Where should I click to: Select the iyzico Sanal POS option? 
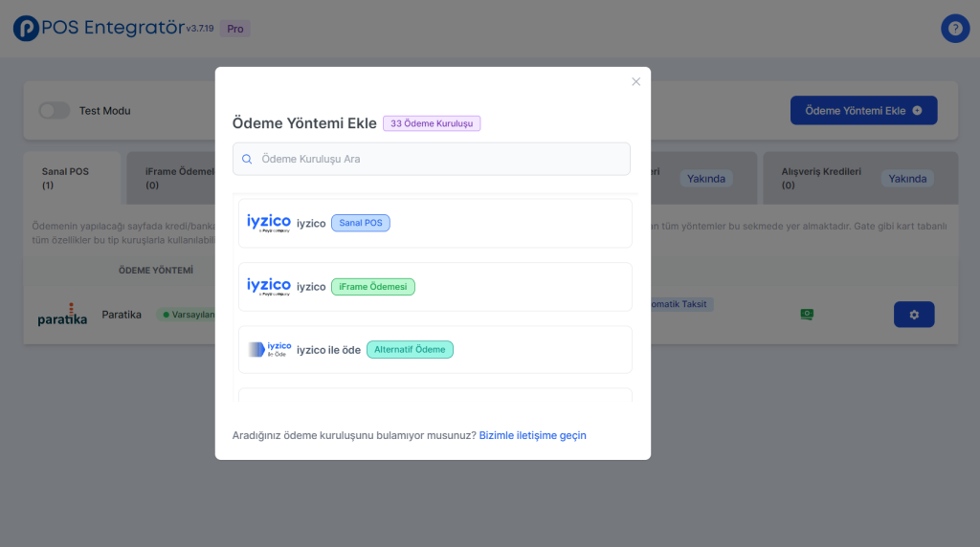434,224
